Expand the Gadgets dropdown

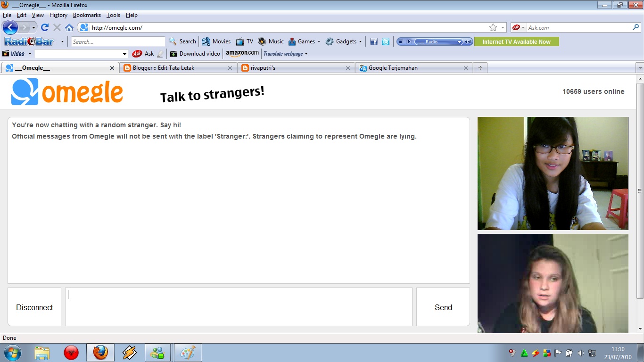click(x=360, y=41)
